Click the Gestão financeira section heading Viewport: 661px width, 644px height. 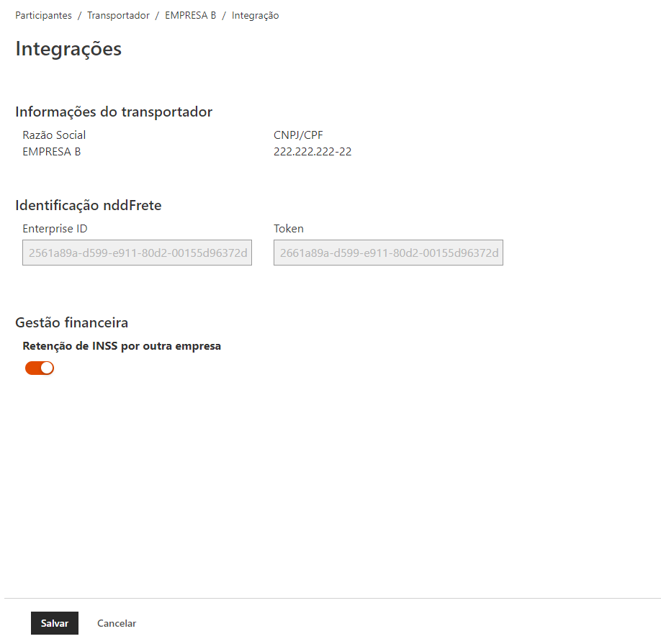72,322
